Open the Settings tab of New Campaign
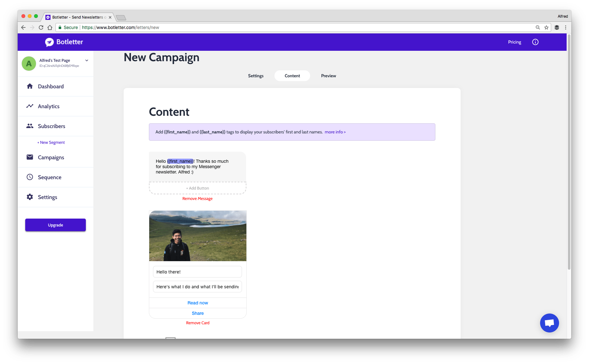589x364 pixels. [256, 76]
